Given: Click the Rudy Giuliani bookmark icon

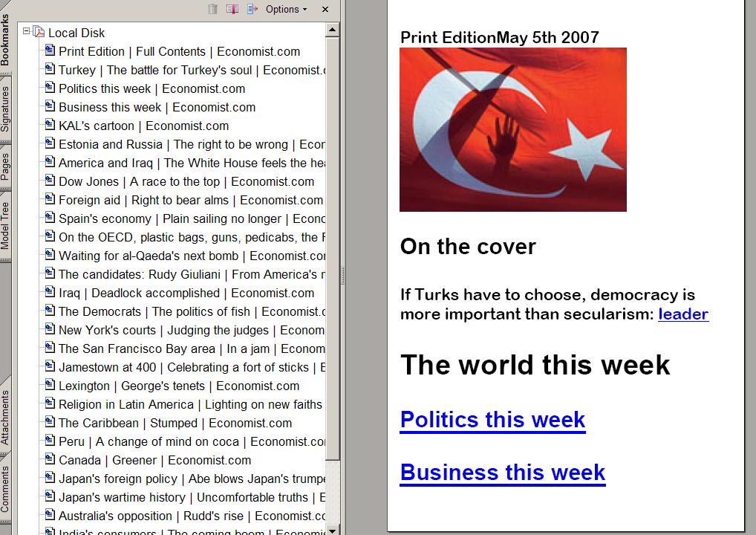Looking at the screenshot, I should tap(50, 273).
